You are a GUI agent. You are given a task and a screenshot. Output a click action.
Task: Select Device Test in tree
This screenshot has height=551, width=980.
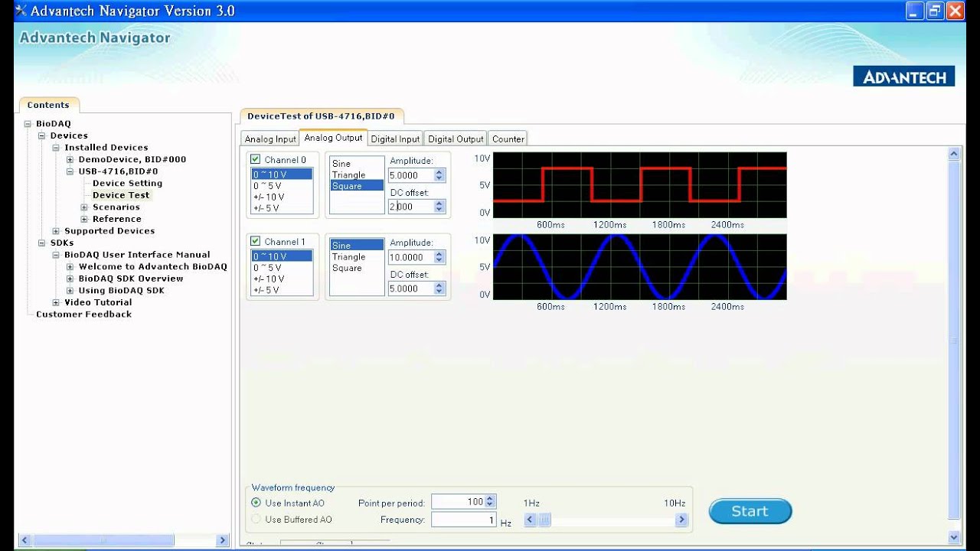coord(121,195)
